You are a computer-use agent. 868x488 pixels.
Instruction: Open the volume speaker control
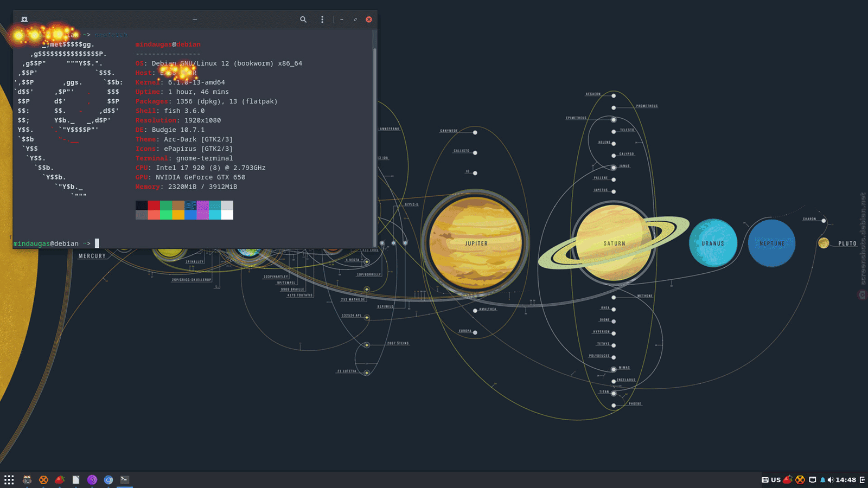tap(831, 480)
